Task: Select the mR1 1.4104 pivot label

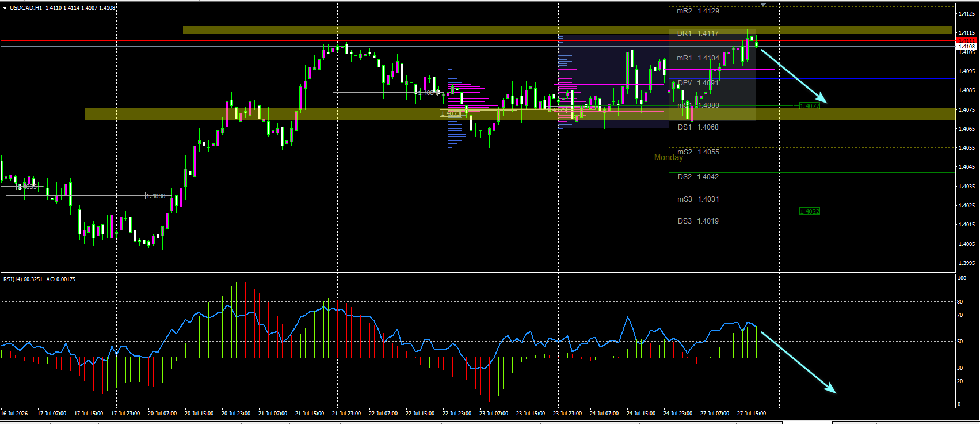Action: click(698, 58)
